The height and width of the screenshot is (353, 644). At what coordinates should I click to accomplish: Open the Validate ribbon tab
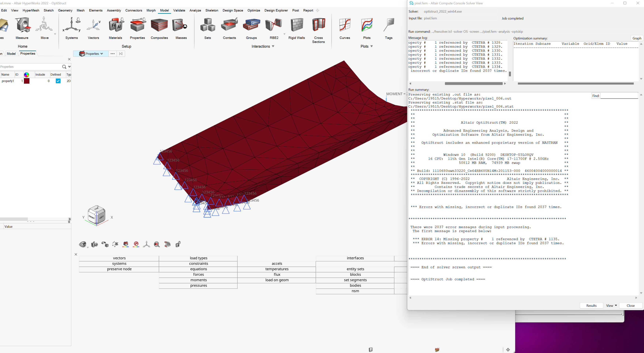point(179,10)
